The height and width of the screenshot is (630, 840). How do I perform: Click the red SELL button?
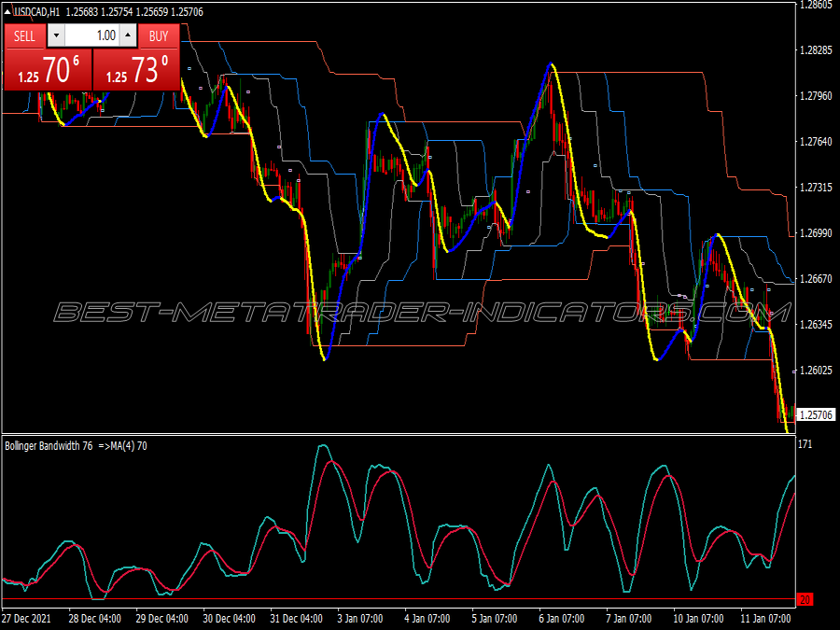[x=24, y=36]
